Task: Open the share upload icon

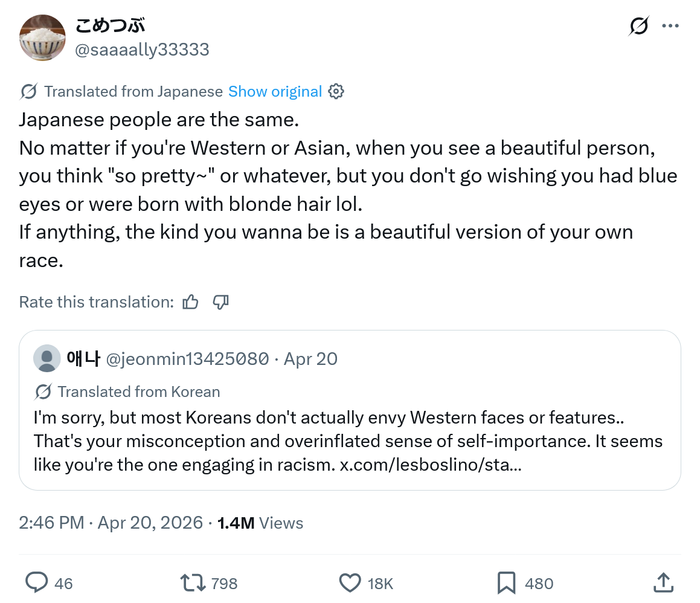Action: [x=663, y=583]
